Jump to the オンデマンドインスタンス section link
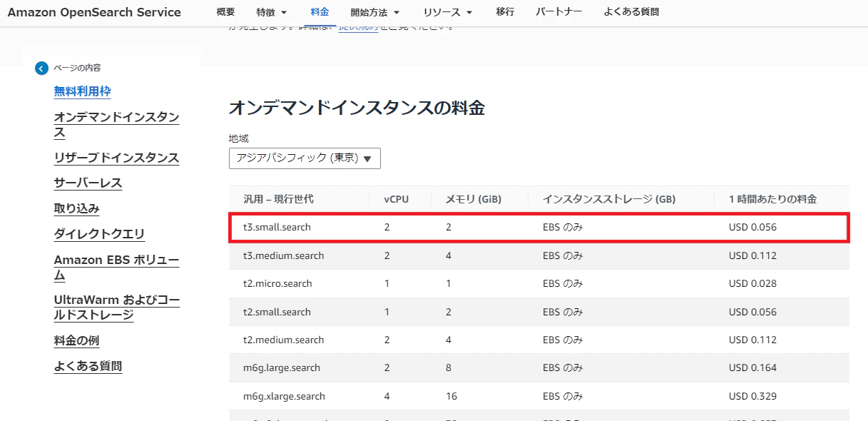 [x=117, y=125]
